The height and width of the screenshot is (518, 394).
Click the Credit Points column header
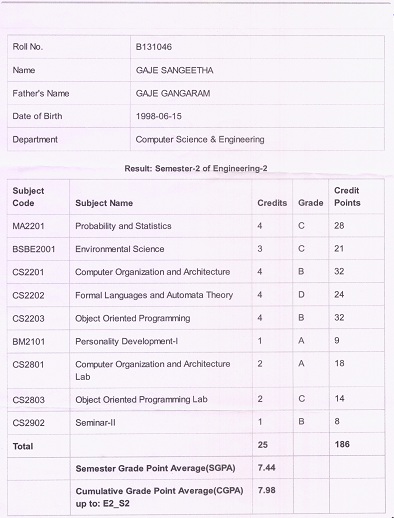[347, 197]
